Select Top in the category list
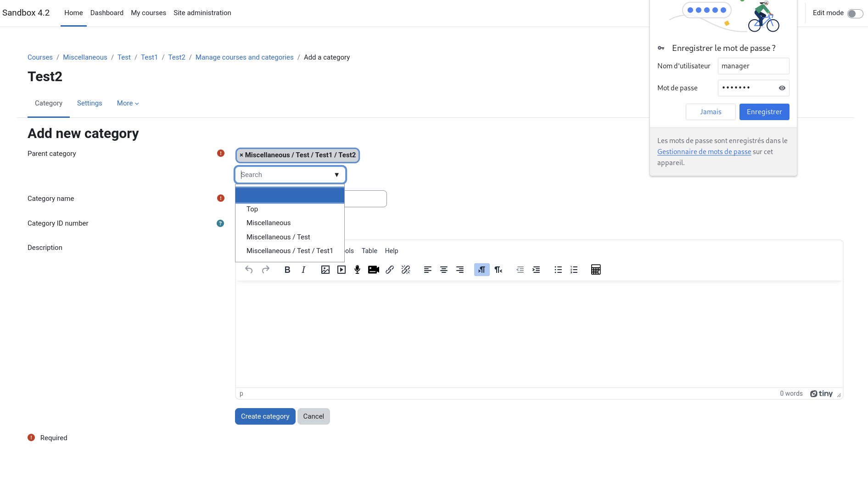Image resolution: width=868 pixels, height=498 pixels. click(x=290, y=209)
